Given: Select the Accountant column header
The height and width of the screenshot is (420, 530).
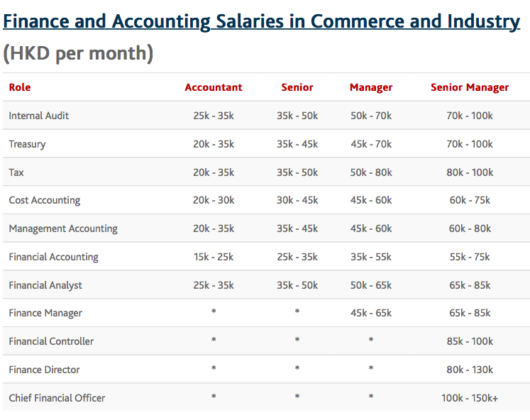Looking at the screenshot, I should 214,87.
